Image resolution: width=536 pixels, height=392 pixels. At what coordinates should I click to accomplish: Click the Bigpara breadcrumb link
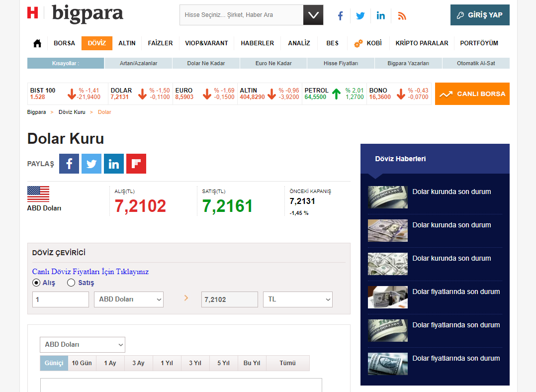pos(37,112)
